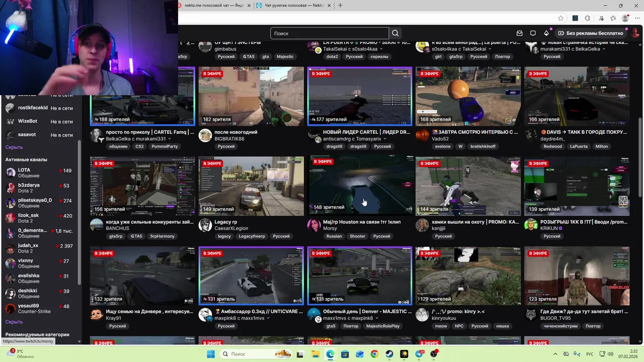
Task: Expand co-stream dropdown next to maxpink8 с maxx1mvs
Action: [x=268, y=318]
